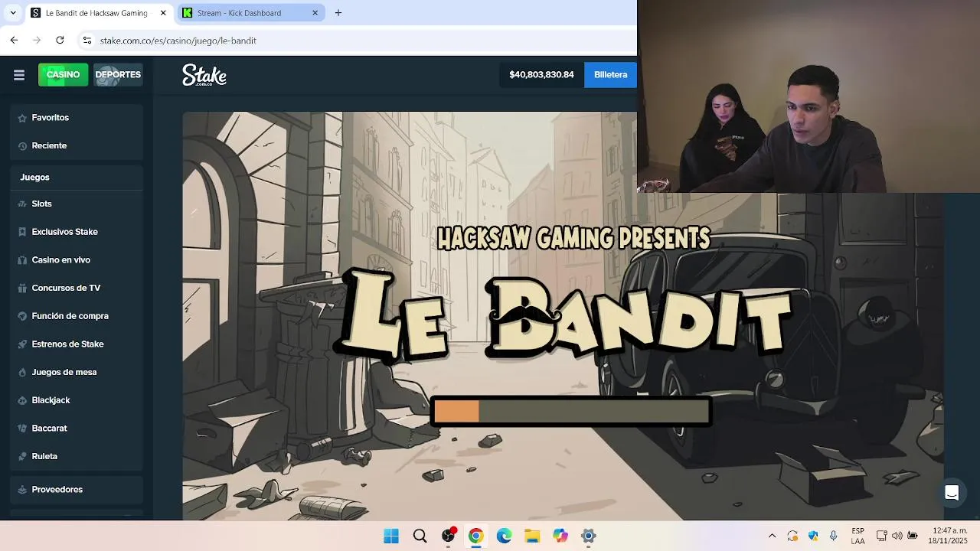980x551 pixels.
Task: Click the Casino en vivo icon
Action: tap(22, 260)
